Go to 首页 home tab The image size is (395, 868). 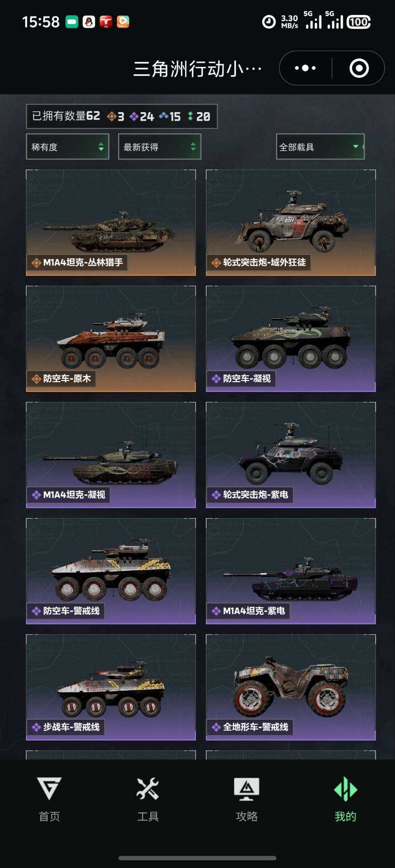coord(49,799)
